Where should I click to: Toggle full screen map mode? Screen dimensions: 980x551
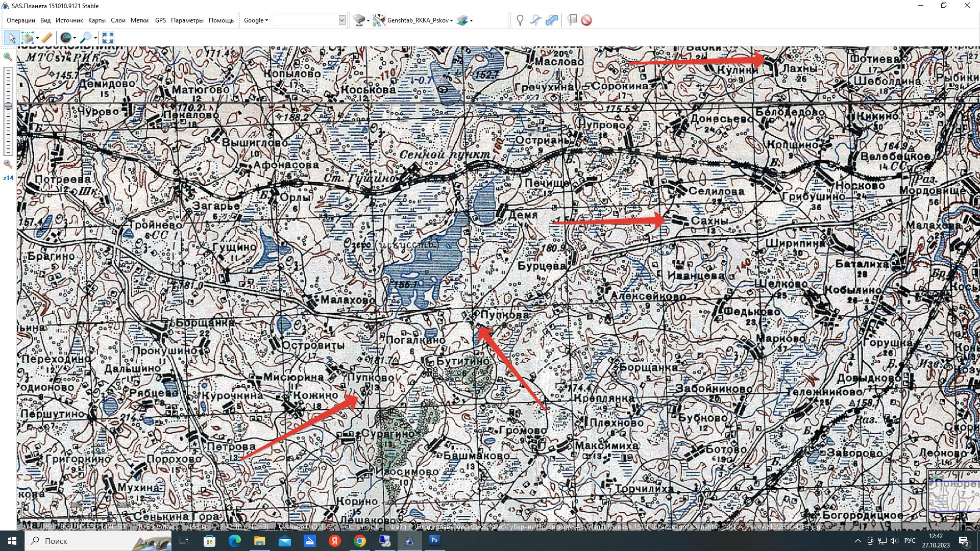[108, 38]
